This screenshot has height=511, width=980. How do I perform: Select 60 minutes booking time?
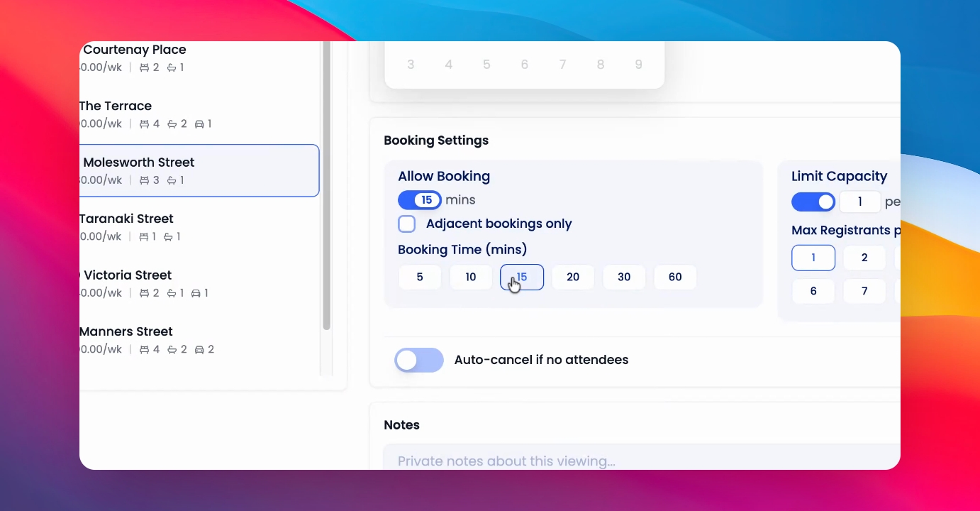675,278
